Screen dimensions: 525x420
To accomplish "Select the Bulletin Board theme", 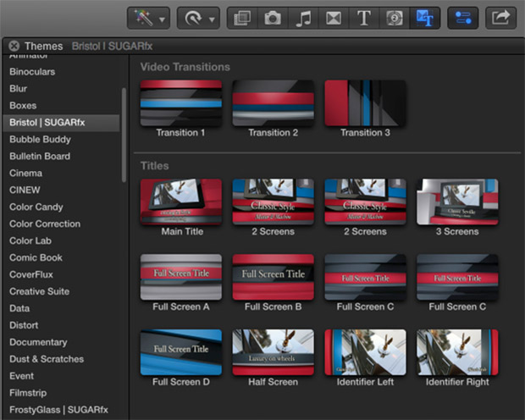I will click(x=40, y=157).
